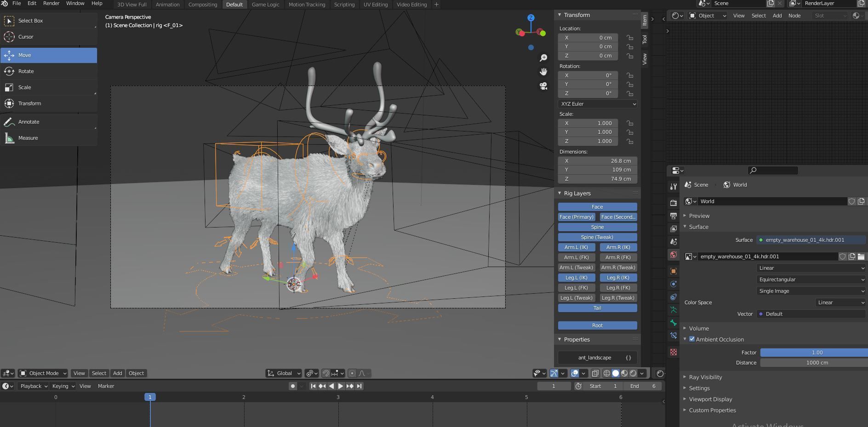
Task: Toggle the Scale Z lock icon
Action: coord(630,141)
